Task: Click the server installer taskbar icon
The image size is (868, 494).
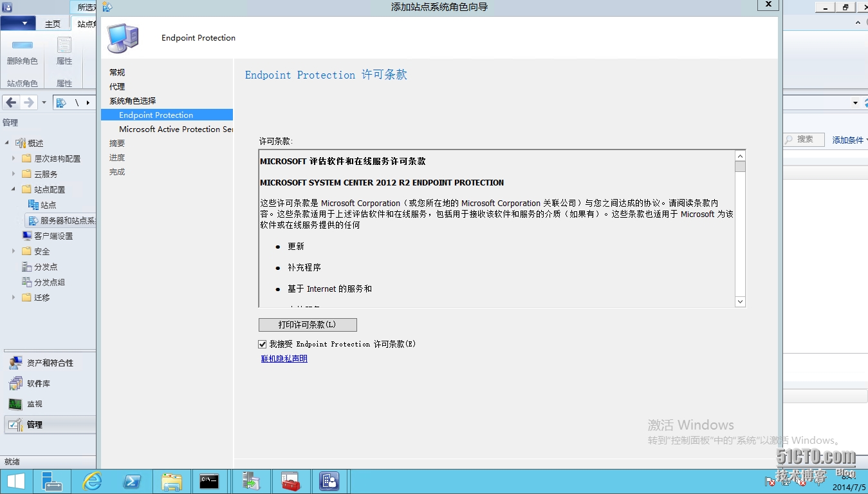Action: 250,481
